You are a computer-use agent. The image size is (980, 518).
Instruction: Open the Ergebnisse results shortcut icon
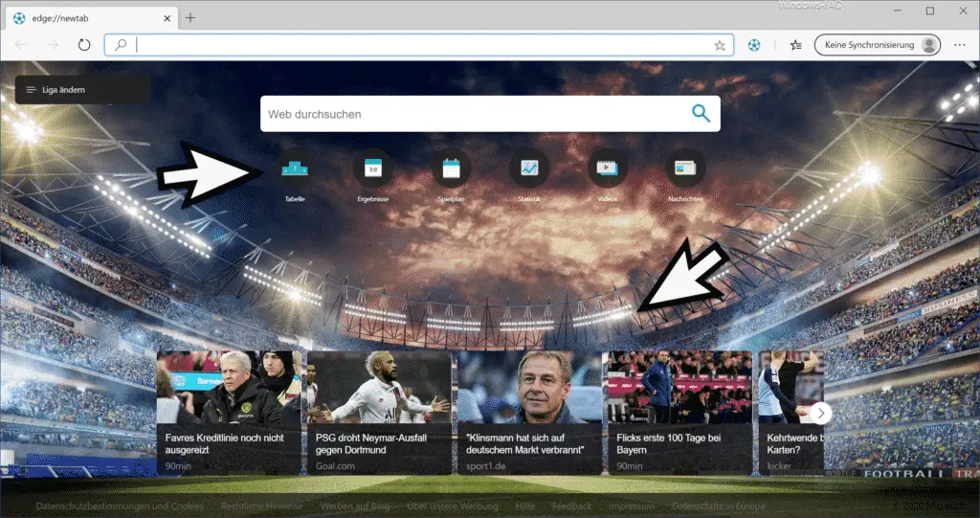click(373, 168)
